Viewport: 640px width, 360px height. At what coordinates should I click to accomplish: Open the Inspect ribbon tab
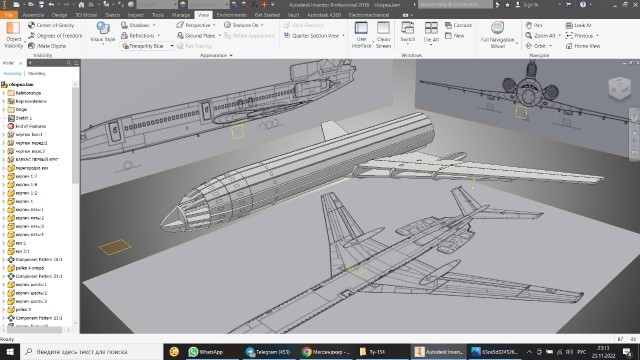tap(136, 15)
